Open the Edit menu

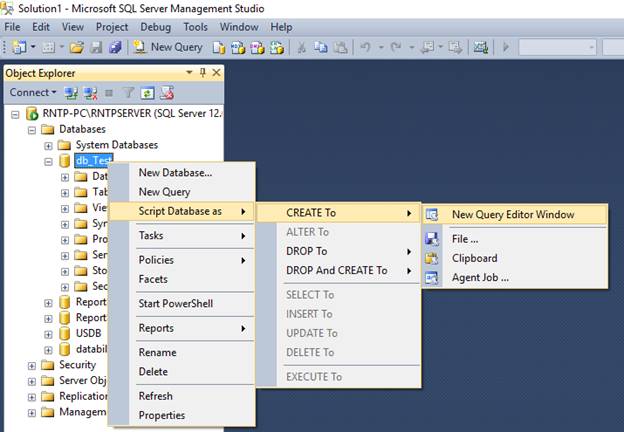pyautogui.click(x=41, y=27)
